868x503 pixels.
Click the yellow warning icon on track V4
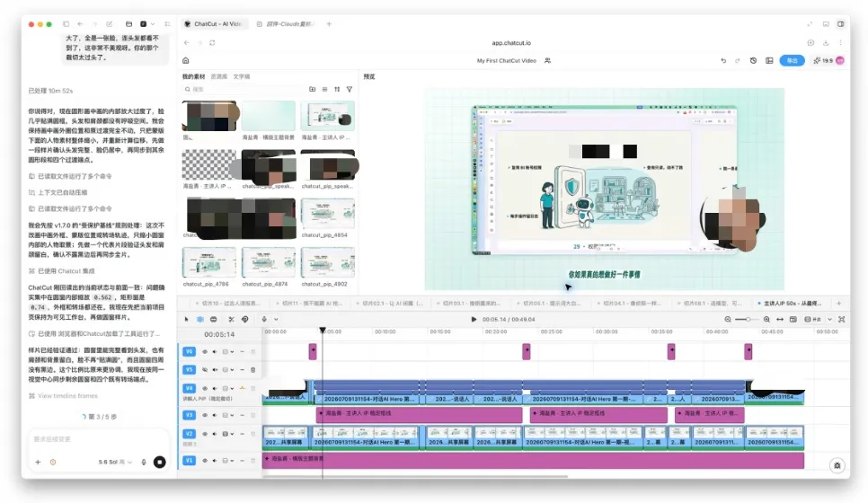click(242, 388)
